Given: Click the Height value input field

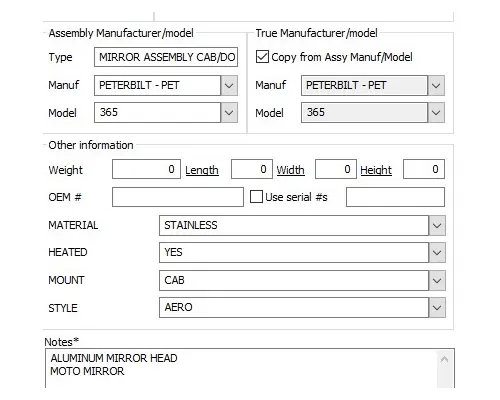Looking at the screenshot, I should [424, 169].
